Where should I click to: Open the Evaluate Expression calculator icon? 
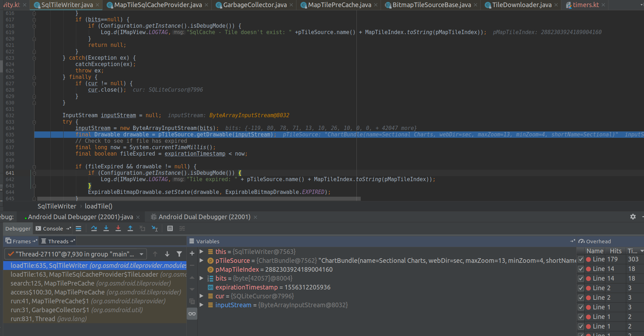[170, 228]
